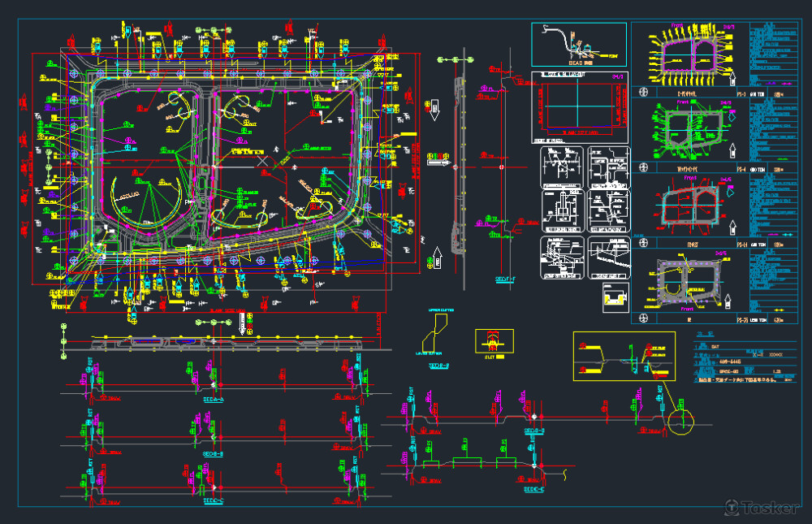Click projection symbol beside the yellow process view

point(644,92)
